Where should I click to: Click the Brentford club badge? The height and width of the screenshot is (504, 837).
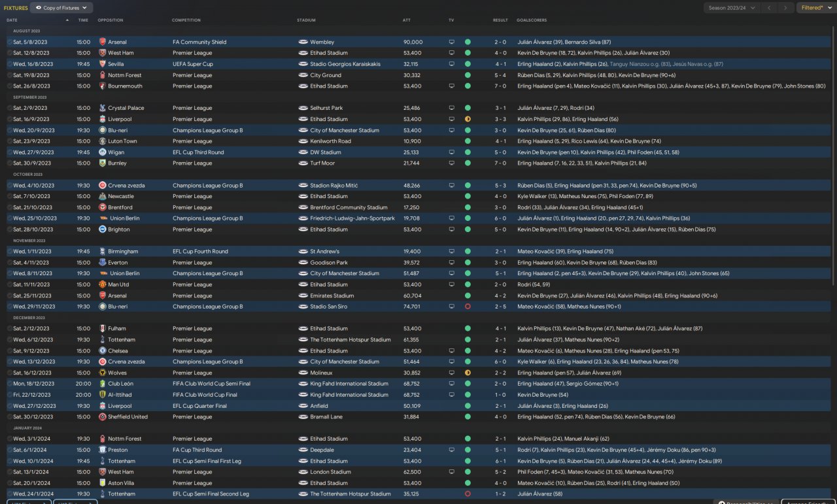pyautogui.click(x=102, y=207)
